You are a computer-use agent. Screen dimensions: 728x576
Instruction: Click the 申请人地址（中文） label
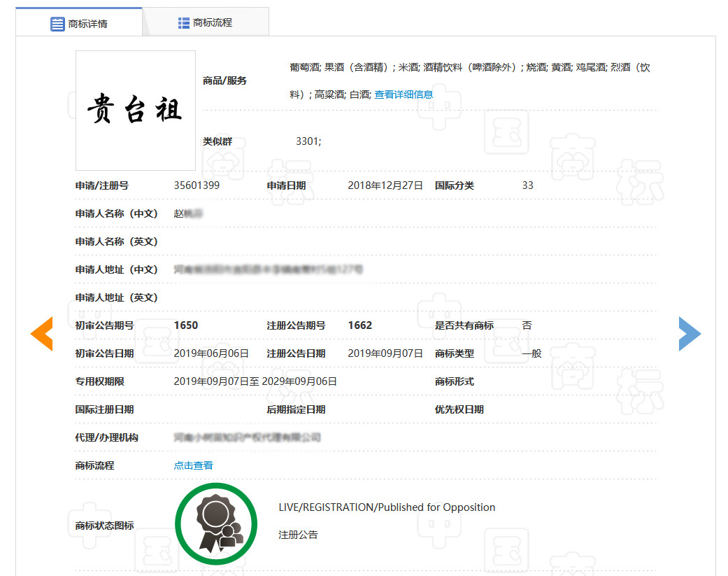coord(117,269)
